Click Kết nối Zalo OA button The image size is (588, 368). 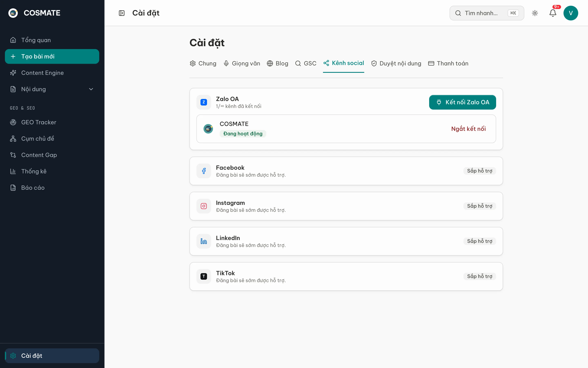click(462, 102)
